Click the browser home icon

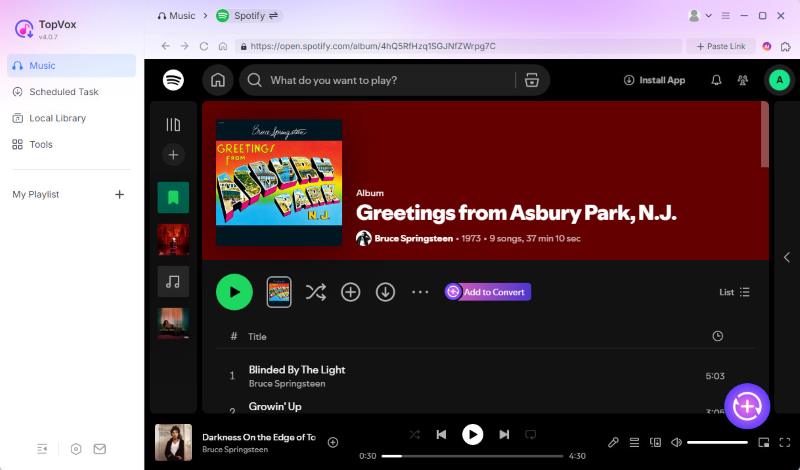point(222,46)
